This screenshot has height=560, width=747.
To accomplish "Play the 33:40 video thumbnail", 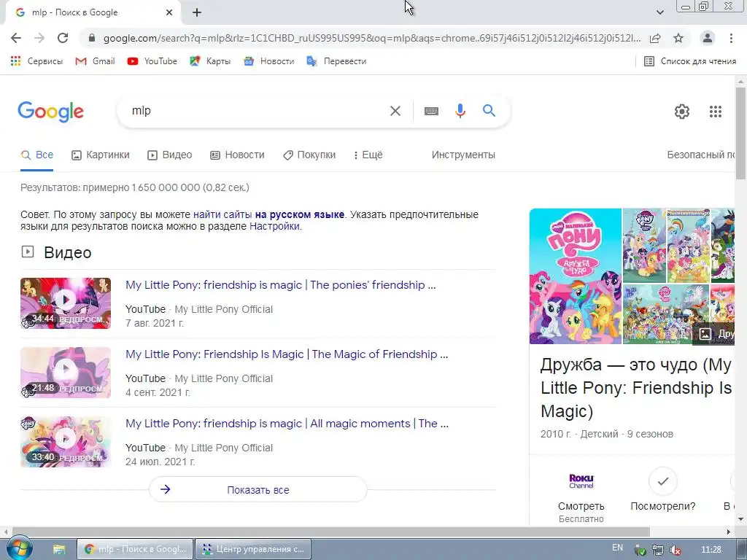I will click(66, 441).
